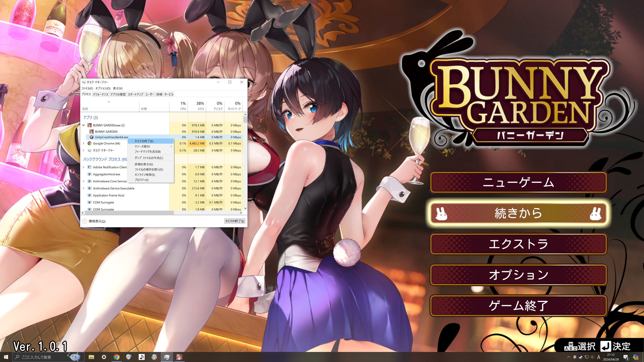Open File Explorer from the taskbar

pos(91,357)
